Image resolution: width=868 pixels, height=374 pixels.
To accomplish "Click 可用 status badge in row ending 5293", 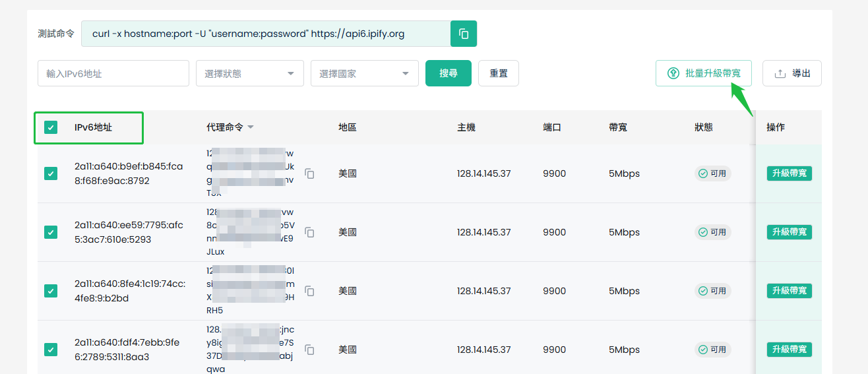I will tap(712, 232).
